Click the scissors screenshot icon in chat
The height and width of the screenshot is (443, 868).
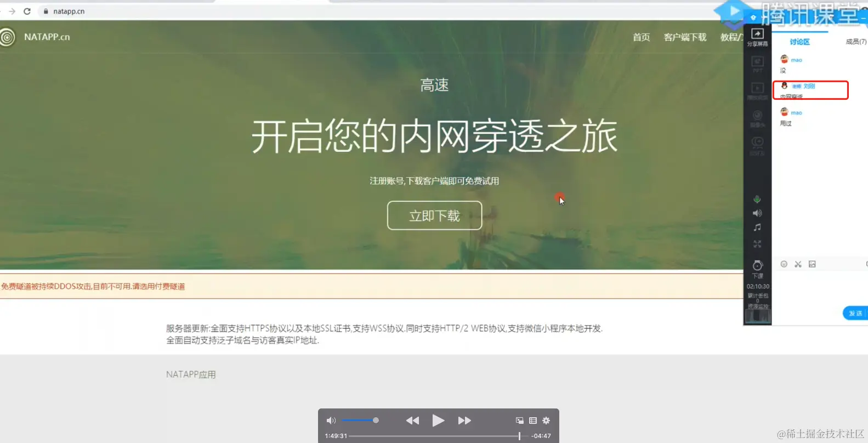[798, 264]
